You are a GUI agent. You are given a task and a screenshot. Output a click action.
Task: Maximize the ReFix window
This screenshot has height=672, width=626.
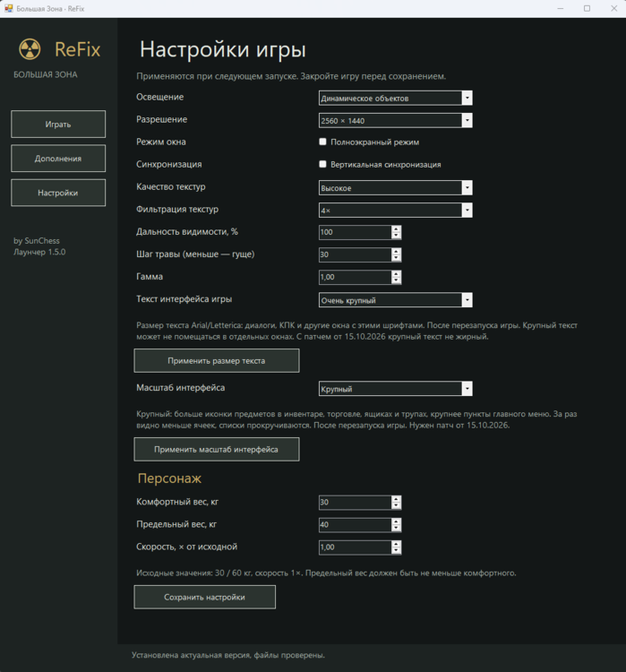(587, 9)
